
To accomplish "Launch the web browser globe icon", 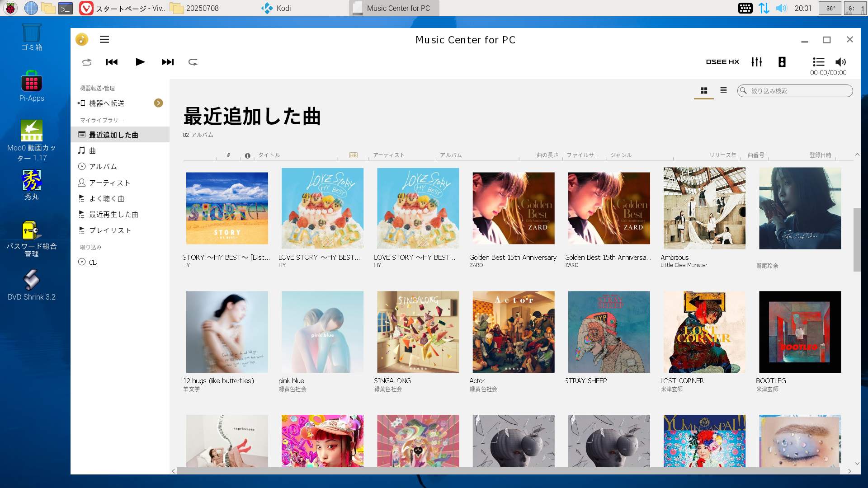I will click(31, 8).
